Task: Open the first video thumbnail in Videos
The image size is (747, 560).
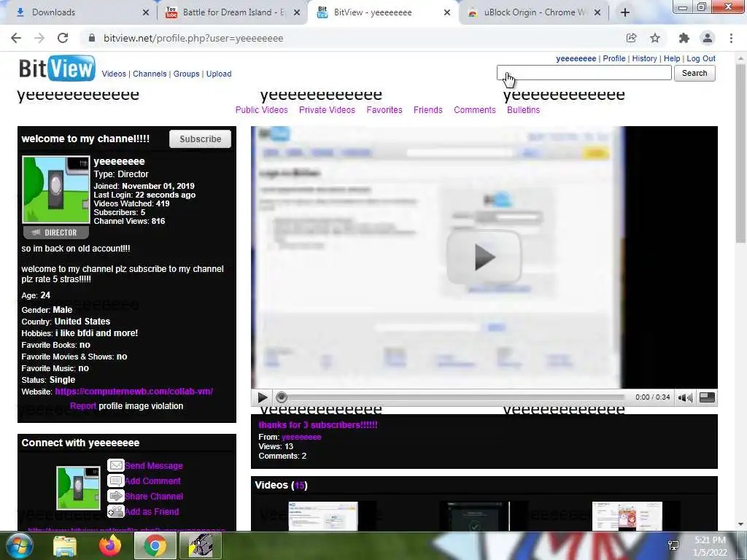Action: pos(322,516)
